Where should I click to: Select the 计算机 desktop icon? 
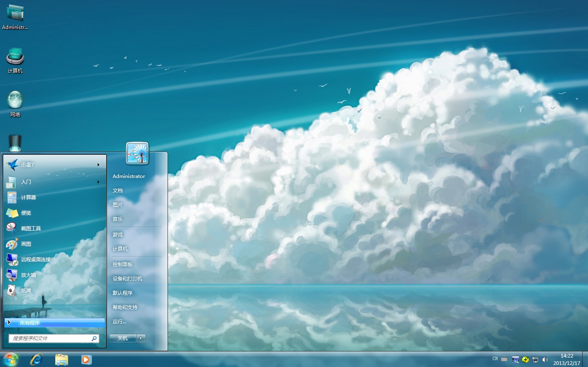tap(15, 60)
